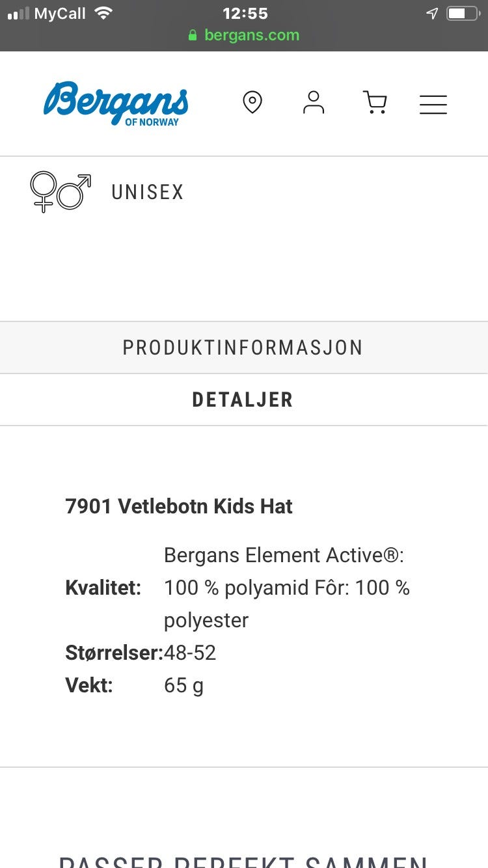The width and height of the screenshot is (488, 868).
Task: Tap the green padlock security icon
Action: pyautogui.click(x=193, y=35)
